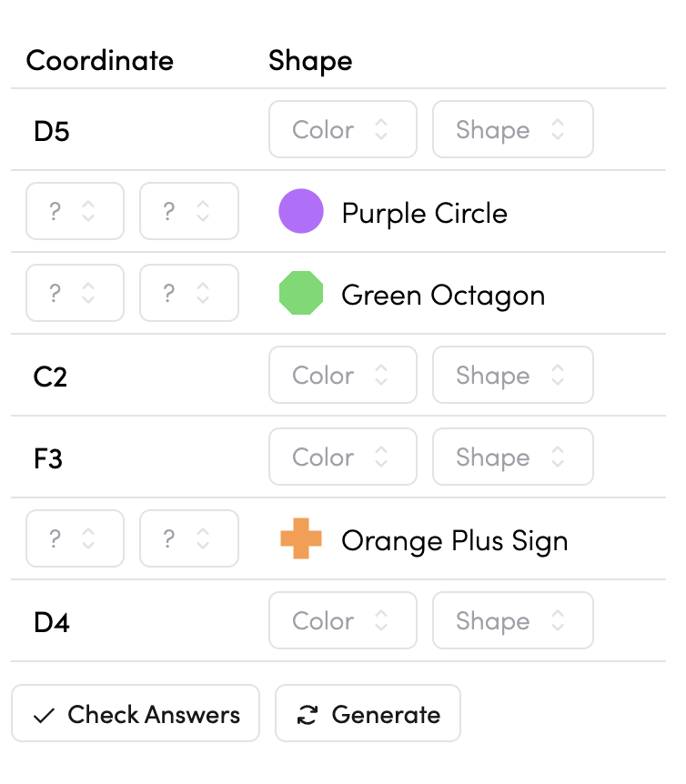The width and height of the screenshot is (686, 784).
Task: Click the orange plus sign icon
Action: pos(301,539)
